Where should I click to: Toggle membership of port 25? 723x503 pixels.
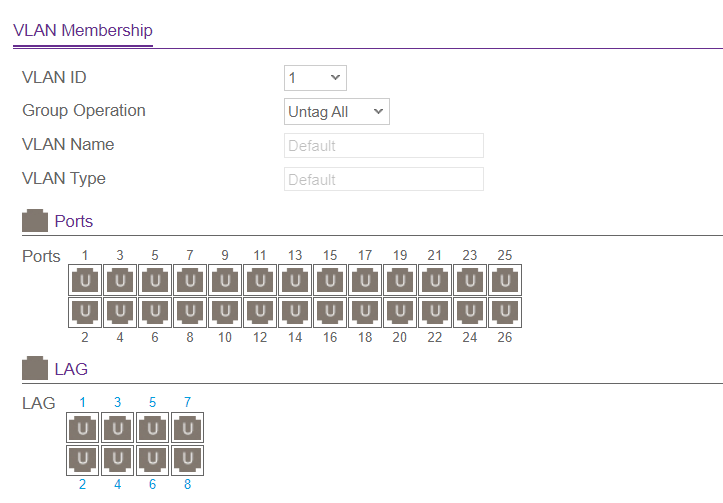[505, 280]
